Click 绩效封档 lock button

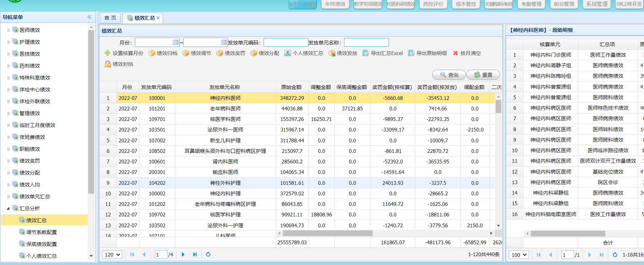119,64
